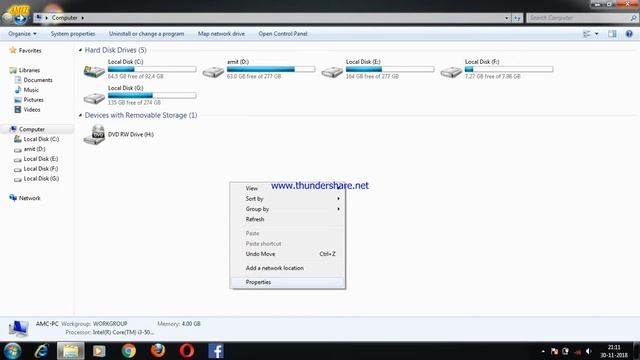Open the Local Disk (C:) drive icon

coord(94,72)
